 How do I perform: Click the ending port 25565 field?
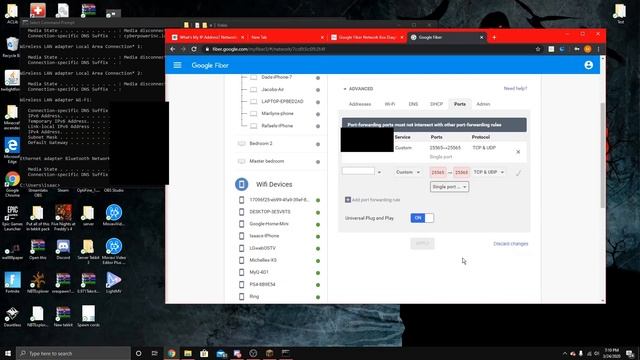pos(461,172)
